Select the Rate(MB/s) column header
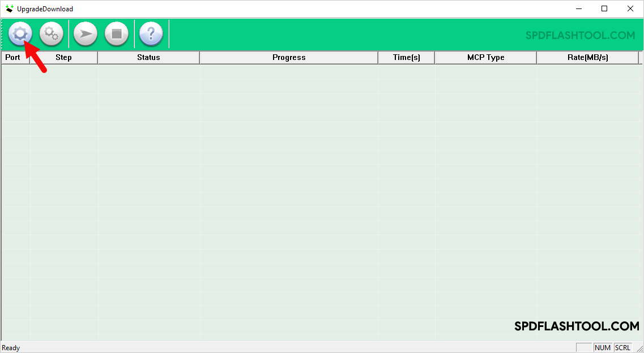 click(x=588, y=57)
